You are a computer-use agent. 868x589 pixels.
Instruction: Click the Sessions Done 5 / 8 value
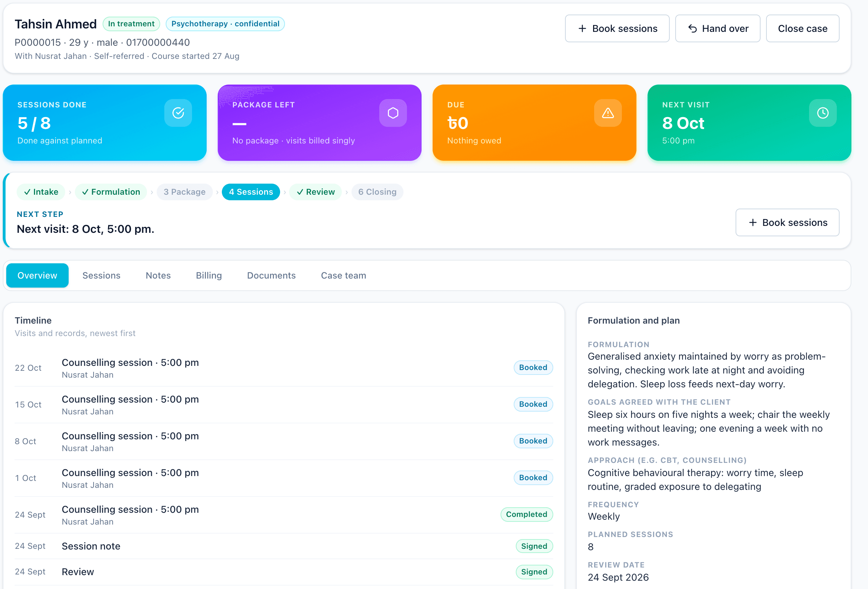(34, 123)
